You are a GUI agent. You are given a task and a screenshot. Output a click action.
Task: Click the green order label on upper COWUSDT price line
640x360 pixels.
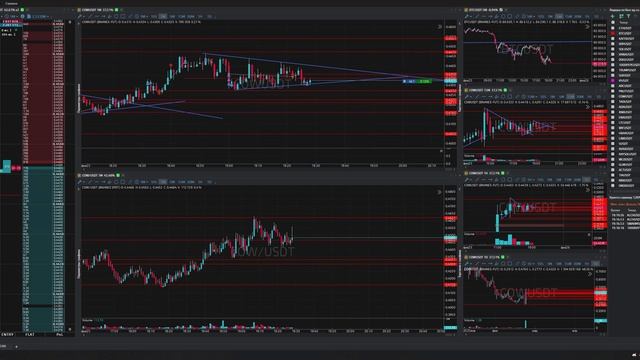coord(424,82)
